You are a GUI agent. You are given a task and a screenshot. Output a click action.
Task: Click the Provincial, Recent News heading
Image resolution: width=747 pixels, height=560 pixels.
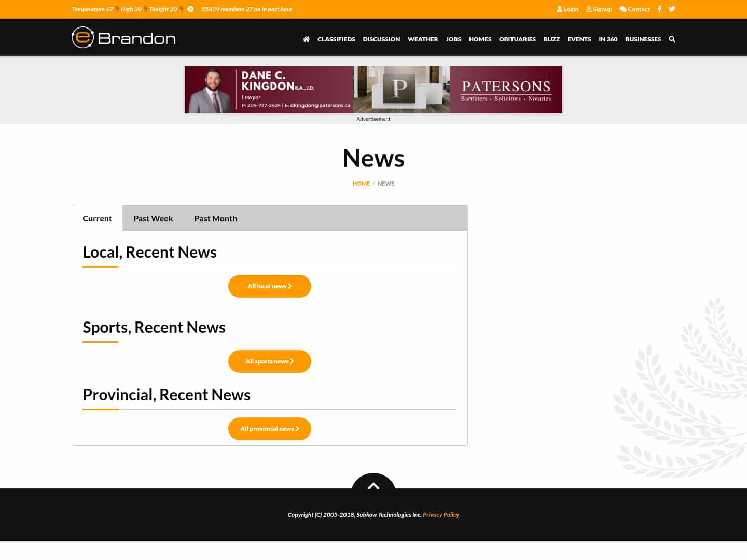[x=167, y=395]
